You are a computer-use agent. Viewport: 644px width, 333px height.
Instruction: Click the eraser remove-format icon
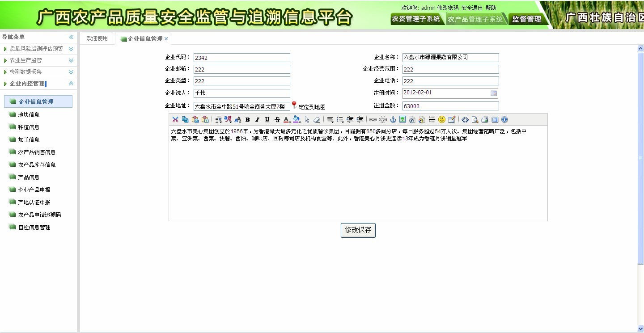point(317,119)
